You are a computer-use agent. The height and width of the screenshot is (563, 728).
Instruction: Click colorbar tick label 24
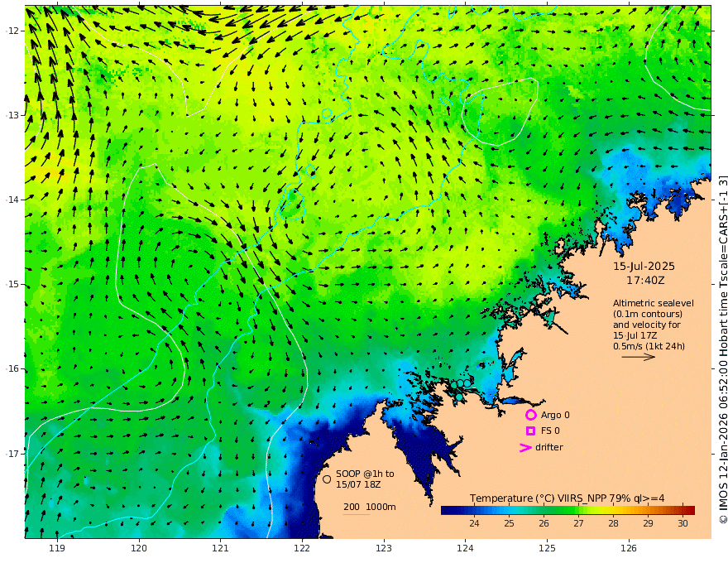[x=474, y=523]
